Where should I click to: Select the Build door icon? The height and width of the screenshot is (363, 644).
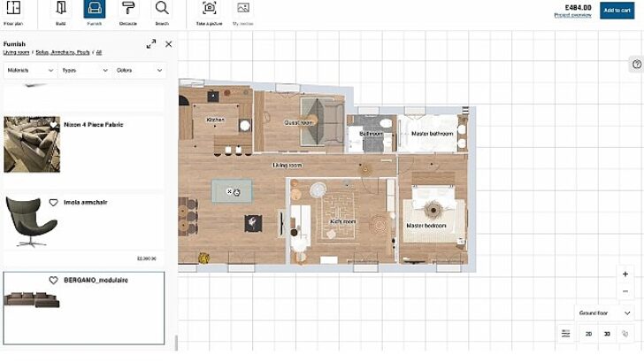[x=60, y=10]
